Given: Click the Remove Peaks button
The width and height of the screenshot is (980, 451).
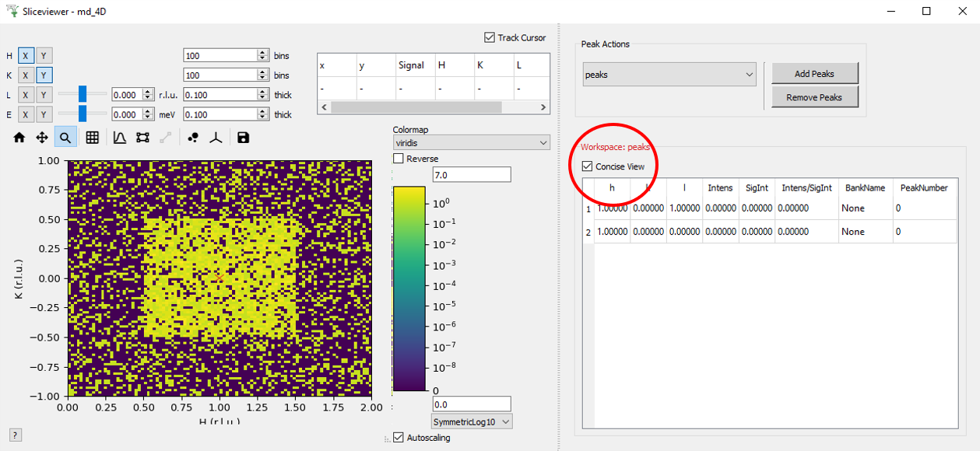Looking at the screenshot, I should (x=814, y=97).
